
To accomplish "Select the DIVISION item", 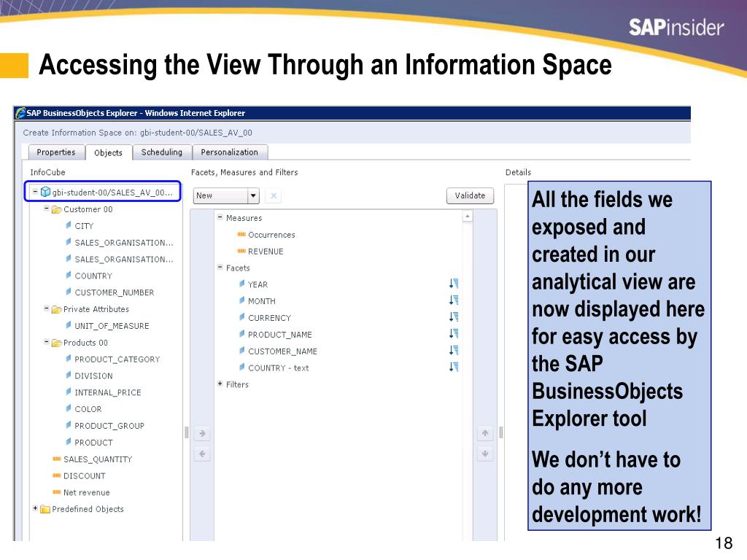I will [93, 376].
